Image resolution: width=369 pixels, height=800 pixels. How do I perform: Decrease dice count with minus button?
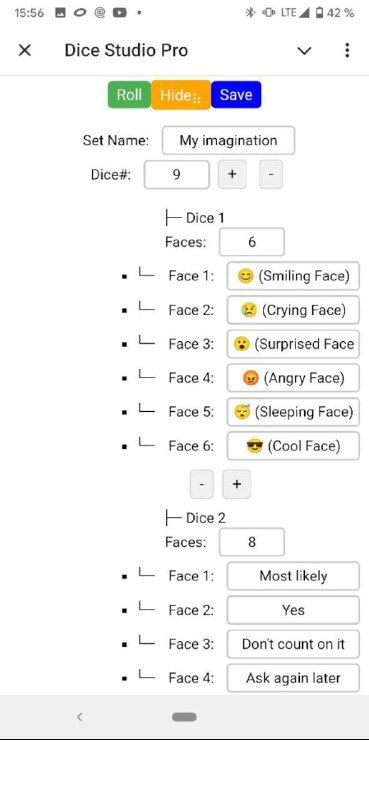coord(271,174)
